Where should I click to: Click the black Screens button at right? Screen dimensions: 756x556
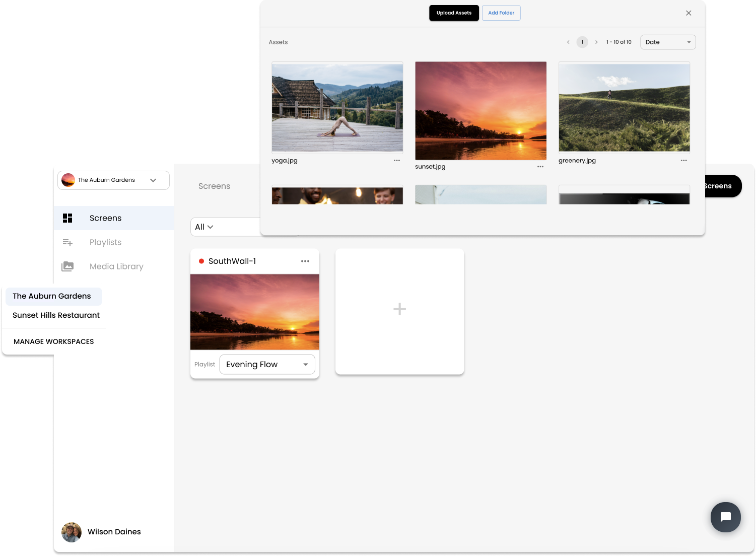pos(723,186)
